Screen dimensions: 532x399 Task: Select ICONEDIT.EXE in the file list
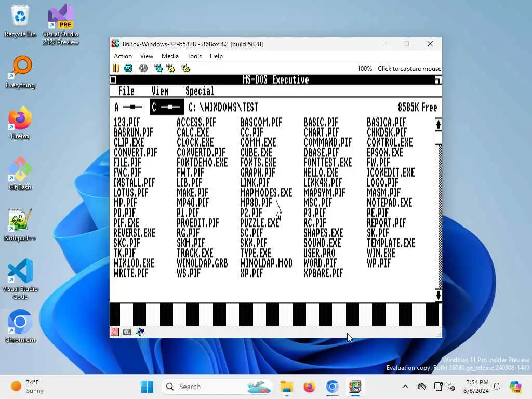click(391, 172)
